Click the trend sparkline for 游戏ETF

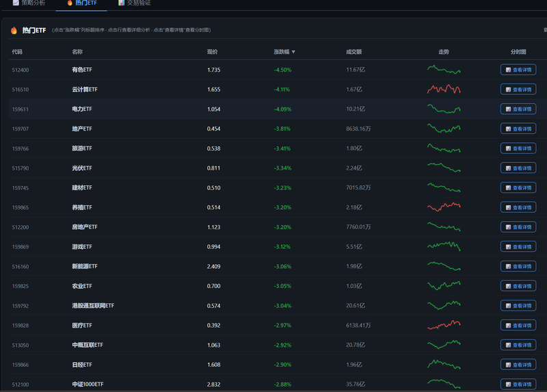444,246
